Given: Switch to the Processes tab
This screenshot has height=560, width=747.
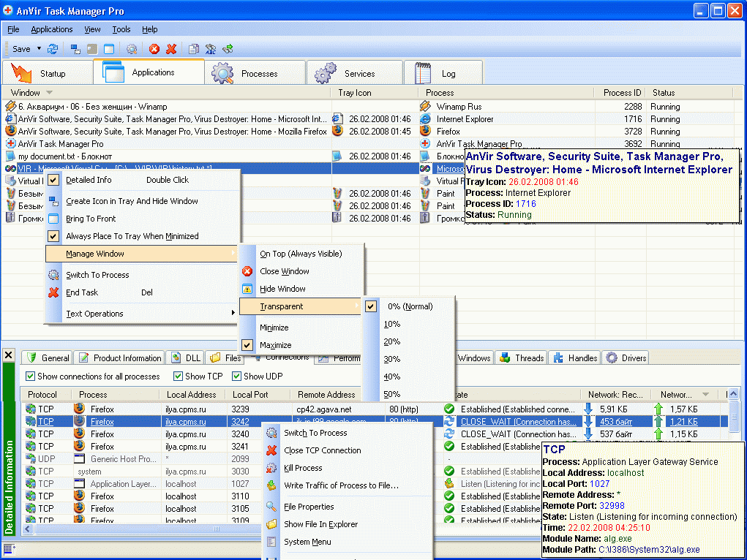Looking at the screenshot, I should (x=255, y=73).
